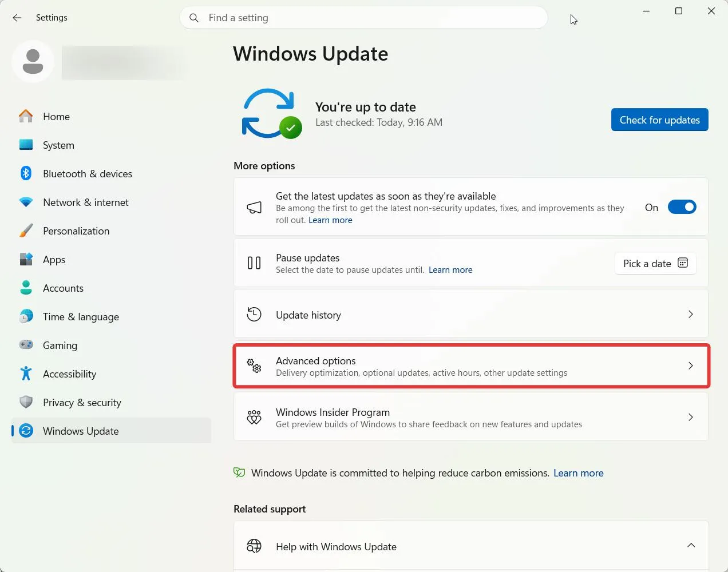Click the calendar icon in Pick a date
This screenshot has width=728, height=572.
point(683,263)
